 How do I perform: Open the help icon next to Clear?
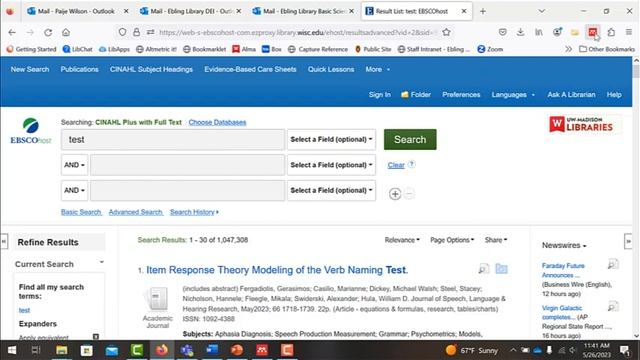coord(412,164)
